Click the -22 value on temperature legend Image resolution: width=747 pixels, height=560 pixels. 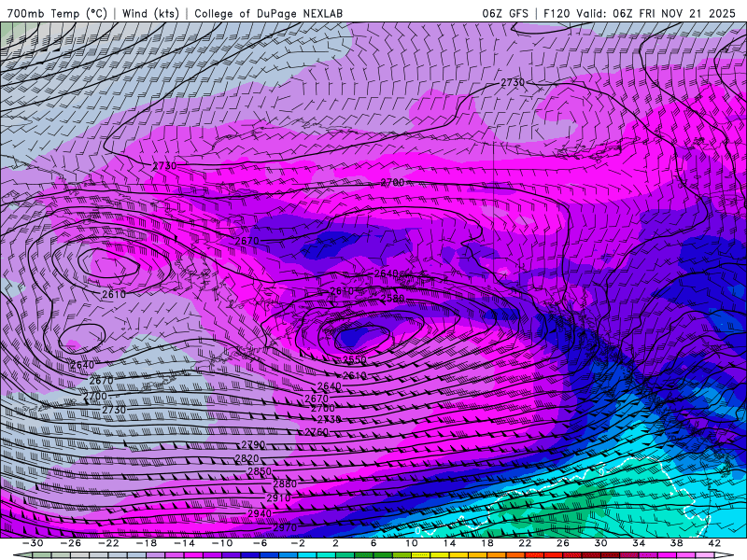pos(108,543)
